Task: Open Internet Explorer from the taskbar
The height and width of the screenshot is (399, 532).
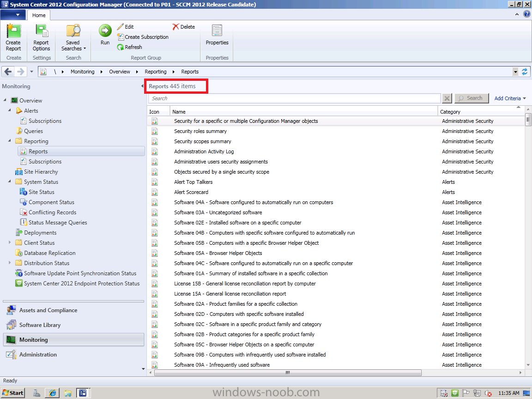Action: click(53, 393)
